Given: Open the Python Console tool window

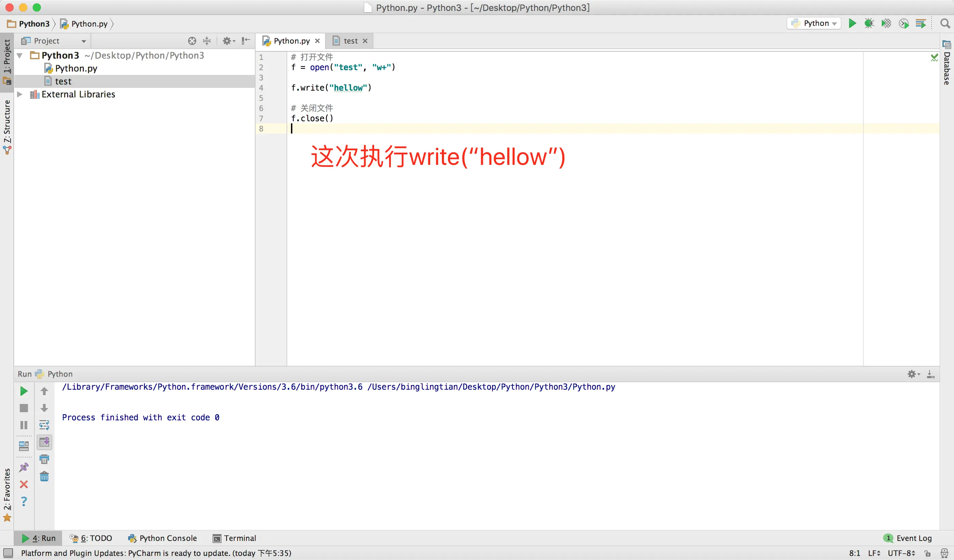Looking at the screenshot, I should pos(163,538).
